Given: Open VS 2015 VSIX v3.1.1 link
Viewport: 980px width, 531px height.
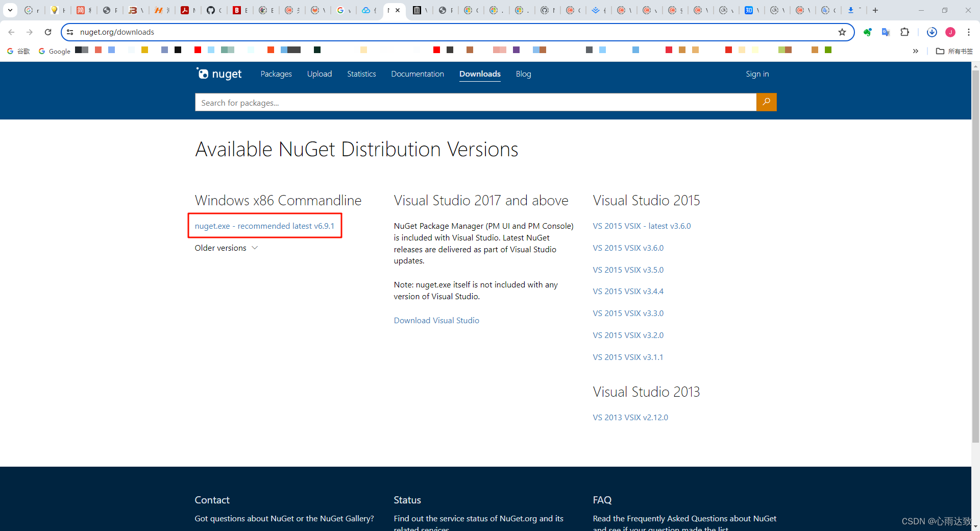Looking at the screenshot, I should click(628, 357).
